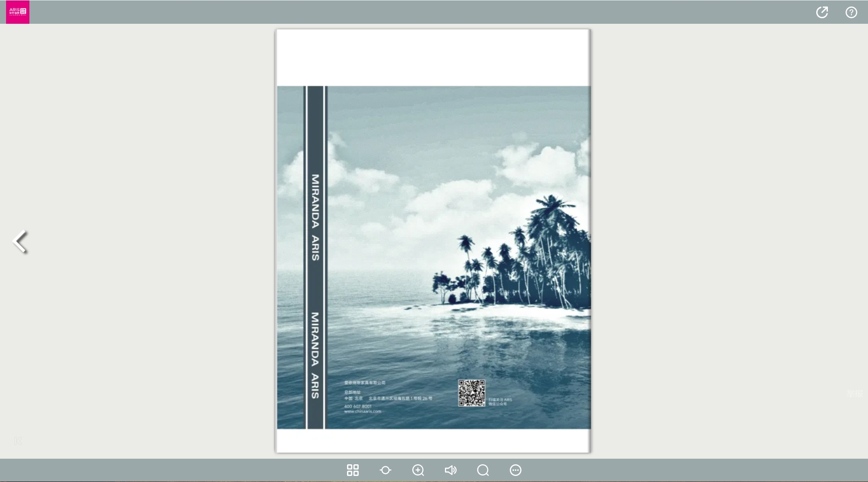Click the caption text beside the QR code

coord(500,401)
